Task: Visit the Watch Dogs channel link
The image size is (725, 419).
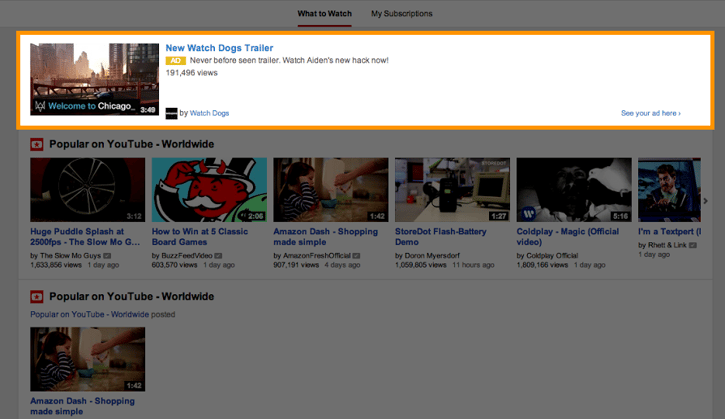Action: 209,113
